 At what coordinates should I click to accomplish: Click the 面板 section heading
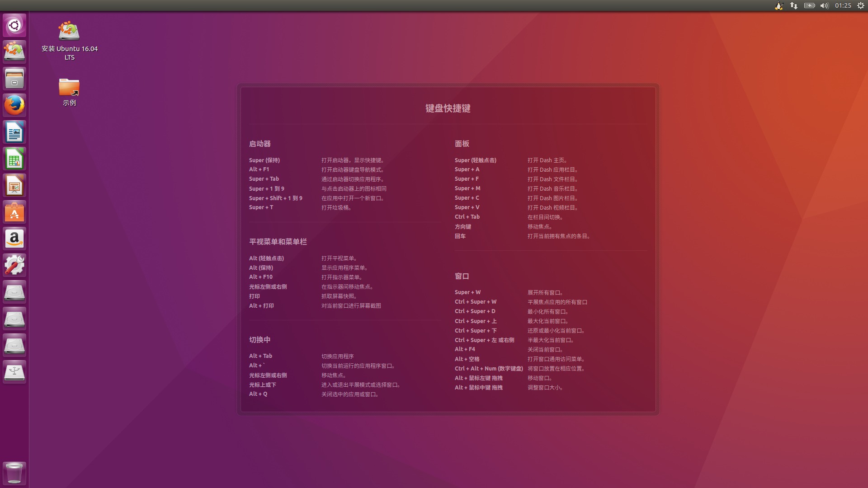pyautogui.click(x=462, y=144)
